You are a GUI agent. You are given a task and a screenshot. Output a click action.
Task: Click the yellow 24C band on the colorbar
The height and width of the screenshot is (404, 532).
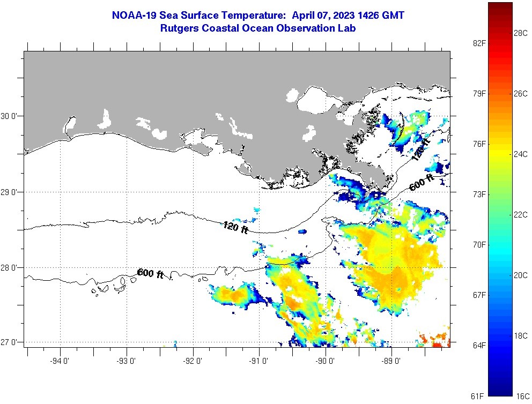click(x=500, y=154)
